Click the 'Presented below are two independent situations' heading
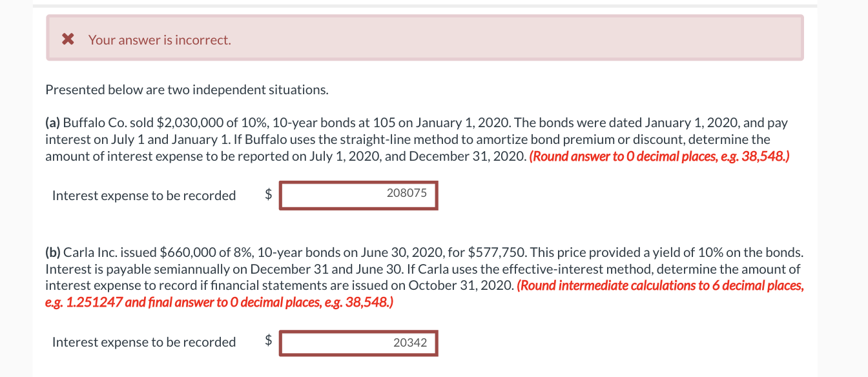Viewport: 868px width, 377px height. click(187, 90)
